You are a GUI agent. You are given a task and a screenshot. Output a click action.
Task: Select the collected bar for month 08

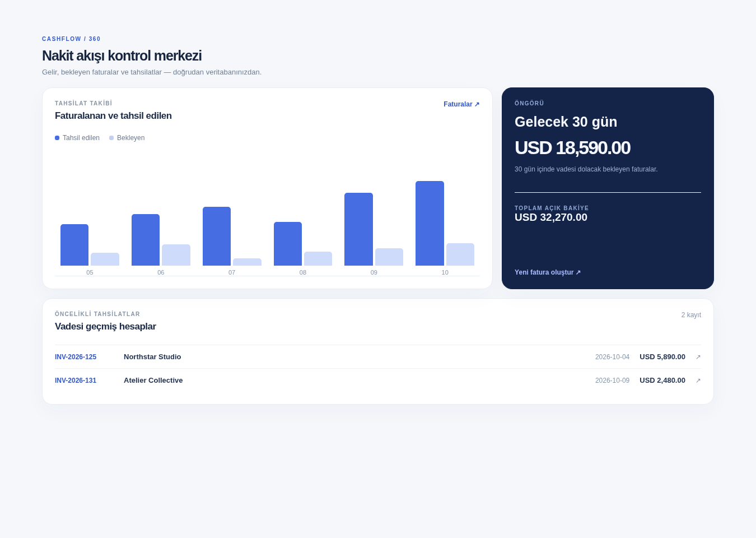tap(288, 244)
